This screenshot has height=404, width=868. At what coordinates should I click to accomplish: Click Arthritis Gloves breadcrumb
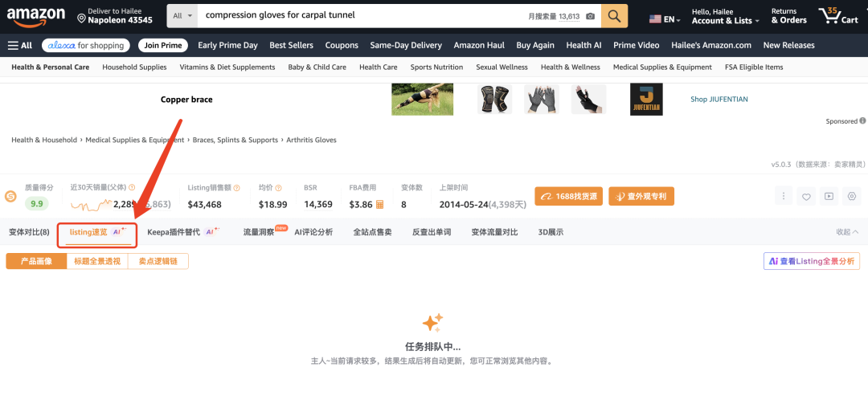[x=311, y=140]
